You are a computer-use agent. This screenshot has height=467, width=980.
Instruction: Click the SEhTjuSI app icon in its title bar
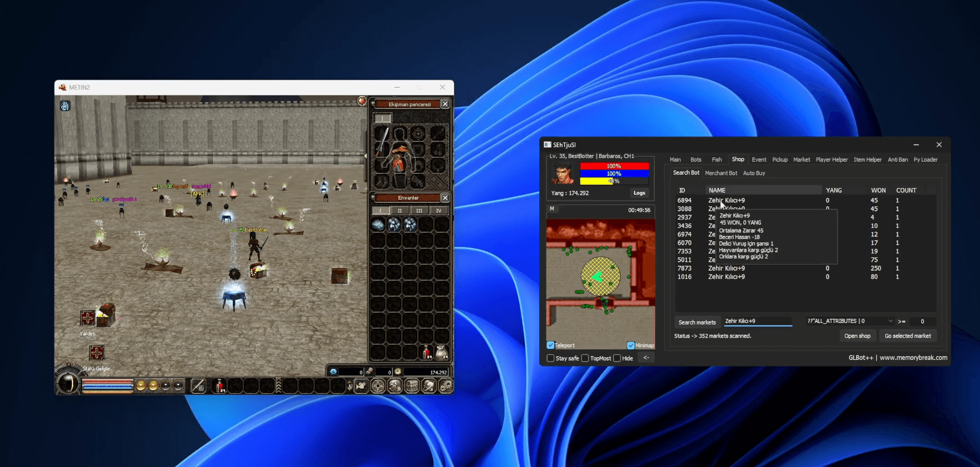point(548,145)
